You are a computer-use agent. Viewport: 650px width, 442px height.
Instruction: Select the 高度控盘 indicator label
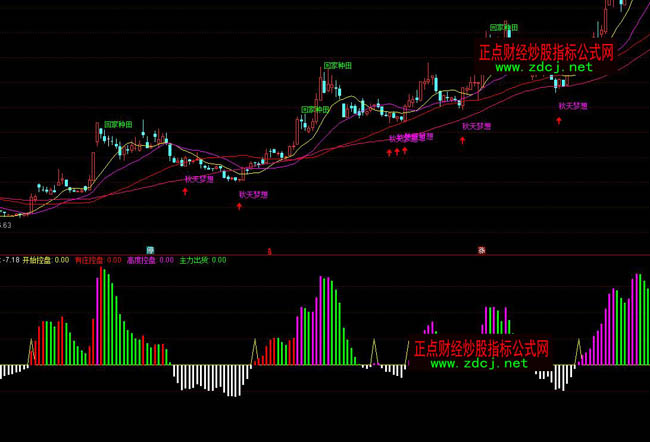click(x=148, y=260)
